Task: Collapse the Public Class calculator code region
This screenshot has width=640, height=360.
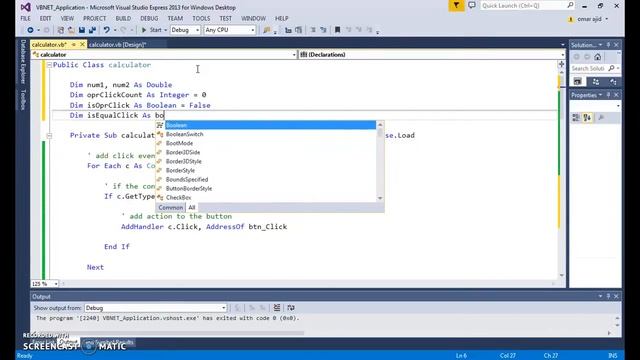Action: (x=49, y=65)
